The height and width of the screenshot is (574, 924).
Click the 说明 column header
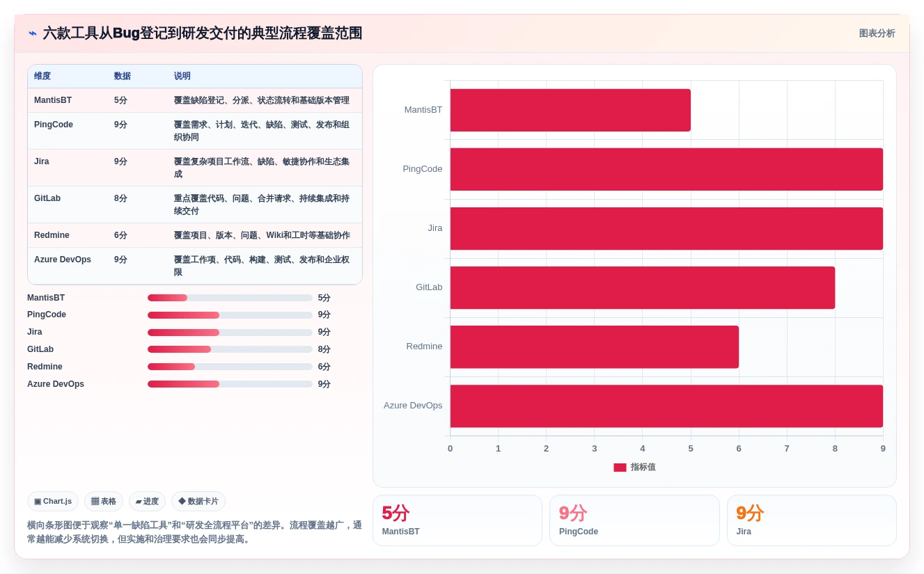(x=182, y=76)
